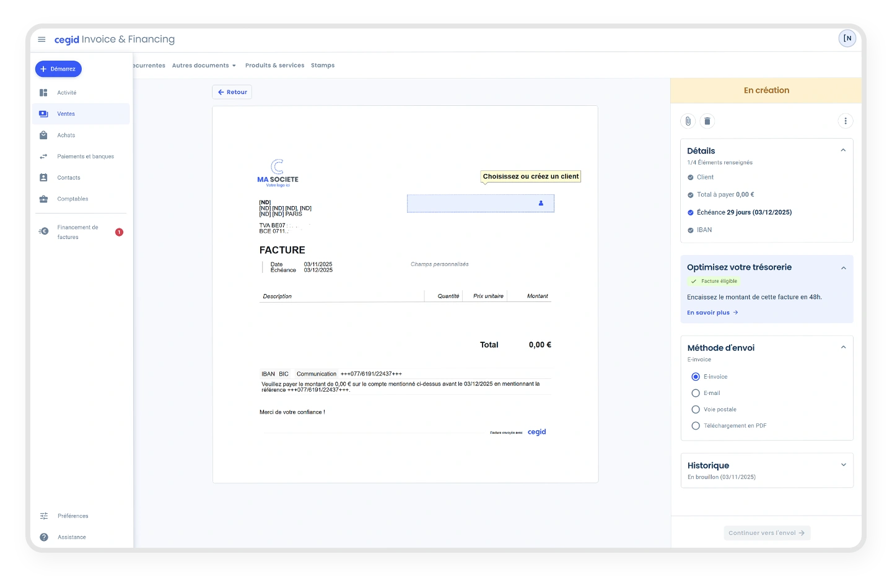Open the hamburger menu icon
Screen dimensions: 892x588
(42, 40)
